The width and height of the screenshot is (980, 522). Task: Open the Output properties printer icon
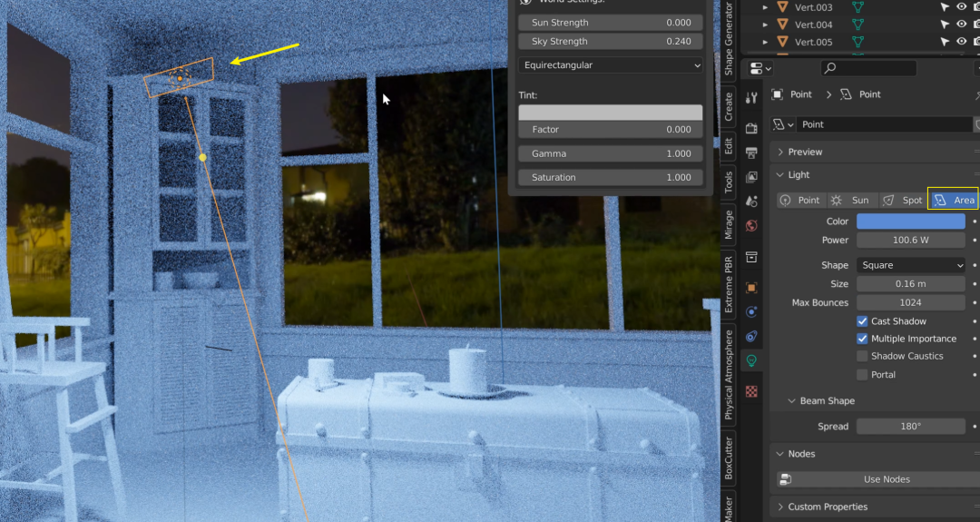click(x=752, y=153)
